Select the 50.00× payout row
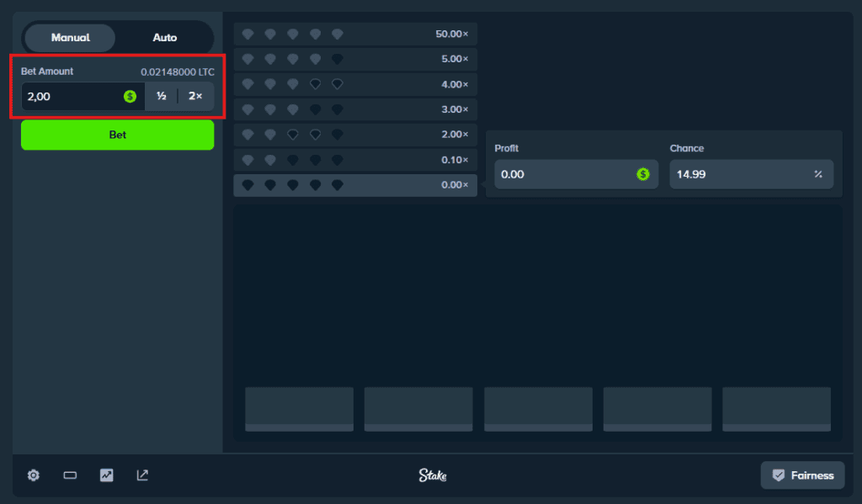 pos(354,34)
